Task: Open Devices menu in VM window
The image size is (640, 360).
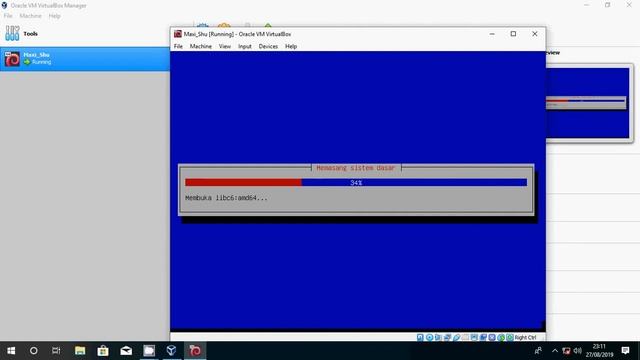Action: pos(268,47)
